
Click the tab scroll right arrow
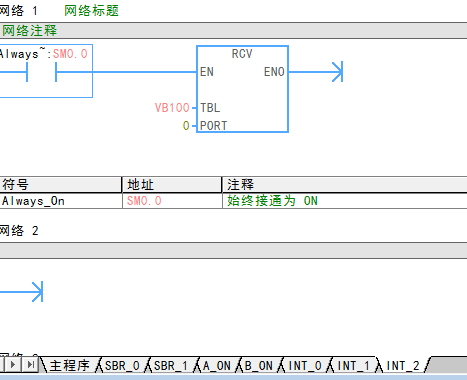click(13, 364)
